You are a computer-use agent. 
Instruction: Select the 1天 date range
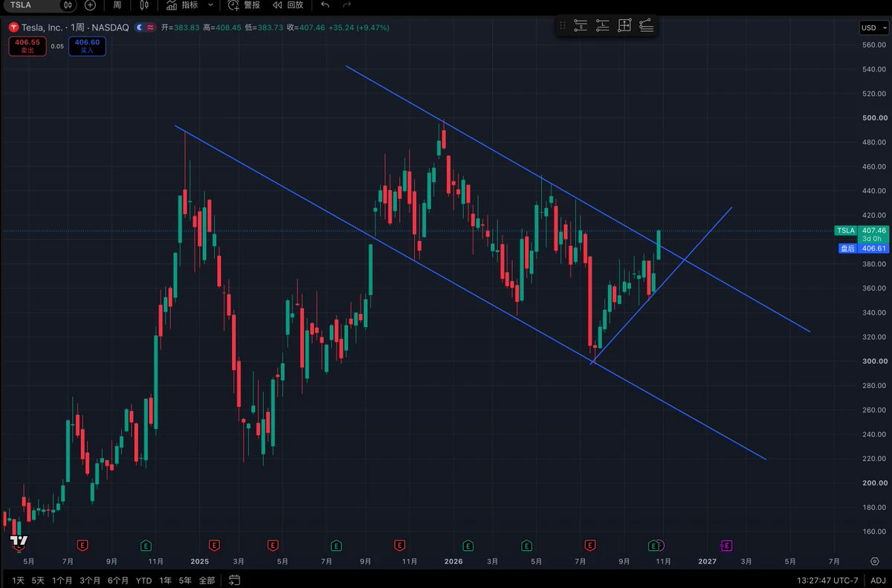(18, 580)
